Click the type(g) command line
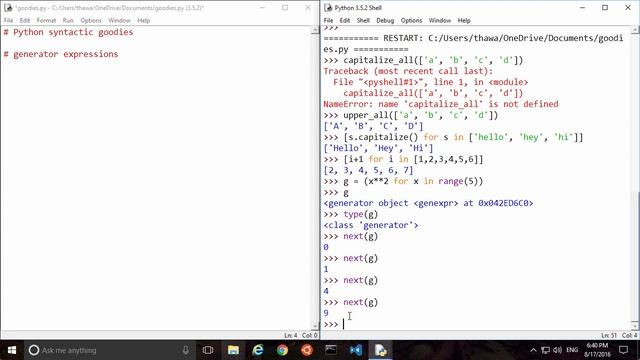The image size is (640, 360). (360, 214)
